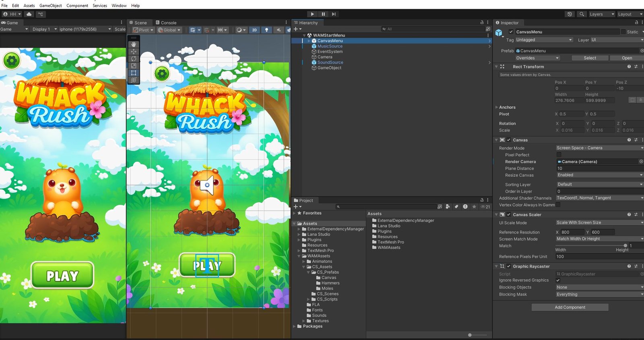Open the UI Scale Mode dropdown
The width and height of the screenshot is (644, 340).
pos(599,222)
